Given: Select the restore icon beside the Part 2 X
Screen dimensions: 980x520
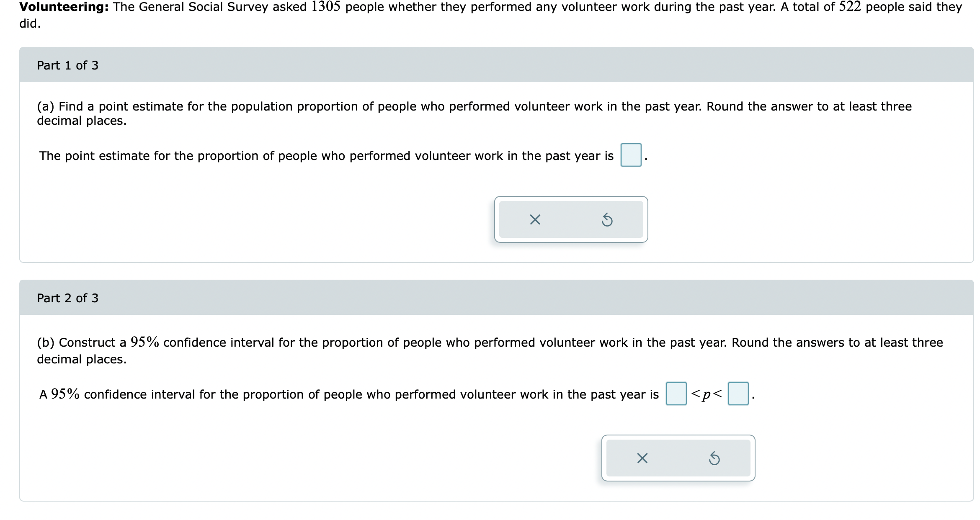Looking at the screenshot, I should 714,458.
